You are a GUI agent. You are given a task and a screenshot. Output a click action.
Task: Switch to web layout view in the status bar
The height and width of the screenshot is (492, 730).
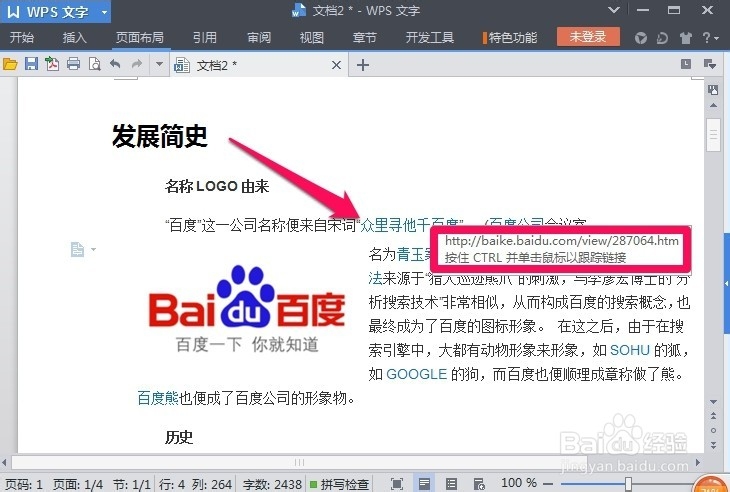(479, 484)
